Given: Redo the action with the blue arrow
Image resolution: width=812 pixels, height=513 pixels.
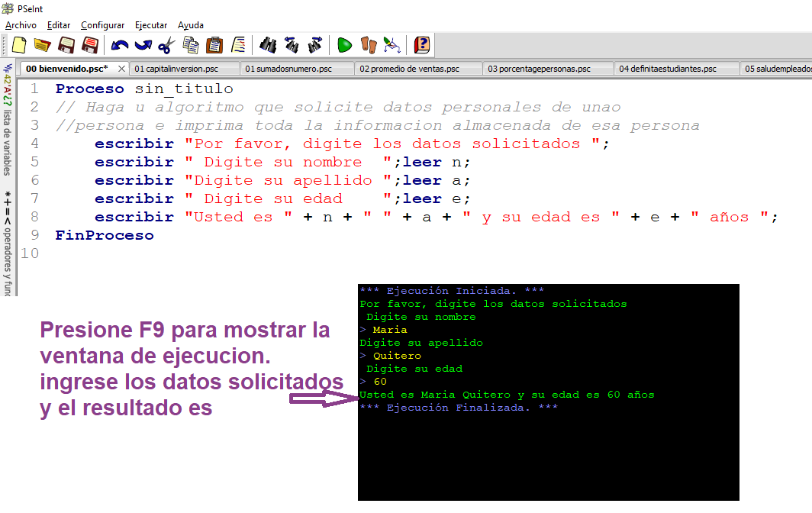Looking at the screenshot, I should click(143, 45).
